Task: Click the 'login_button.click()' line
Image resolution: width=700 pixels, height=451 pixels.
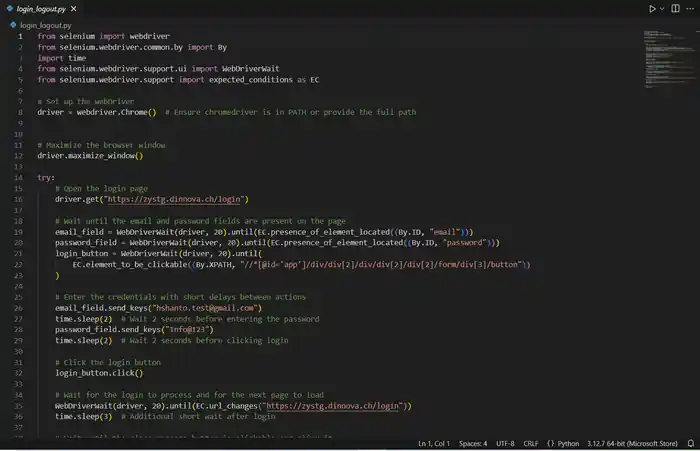Action: click(x=99, y=373)
